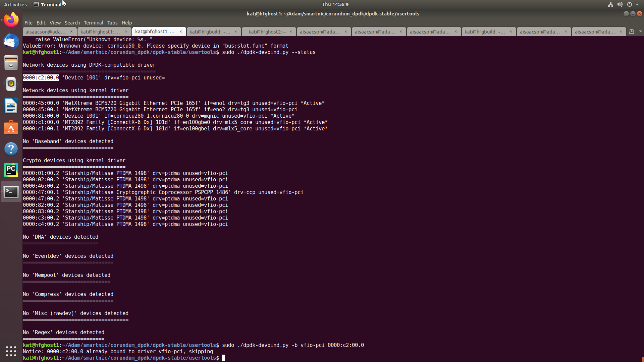Click the Activities button

click(15, 4)
